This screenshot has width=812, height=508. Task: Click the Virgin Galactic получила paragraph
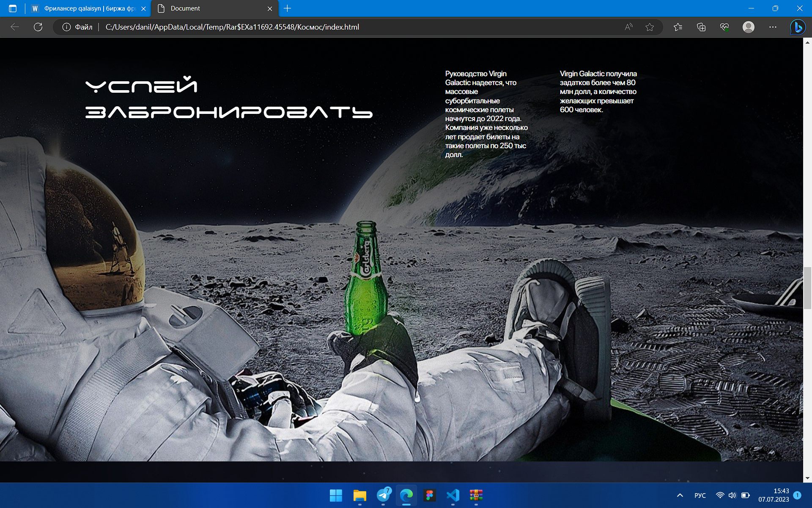point(598,91)
